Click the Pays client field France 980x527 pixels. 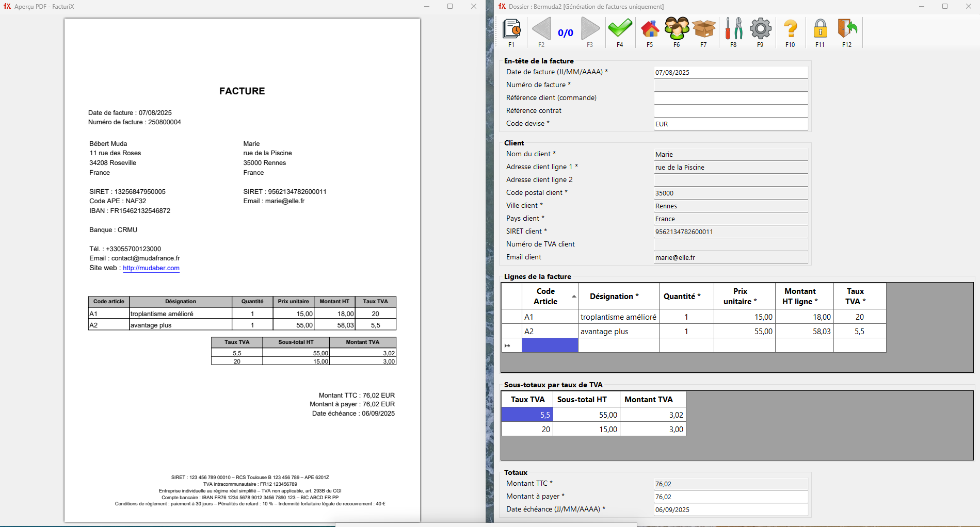coord(731,219)
